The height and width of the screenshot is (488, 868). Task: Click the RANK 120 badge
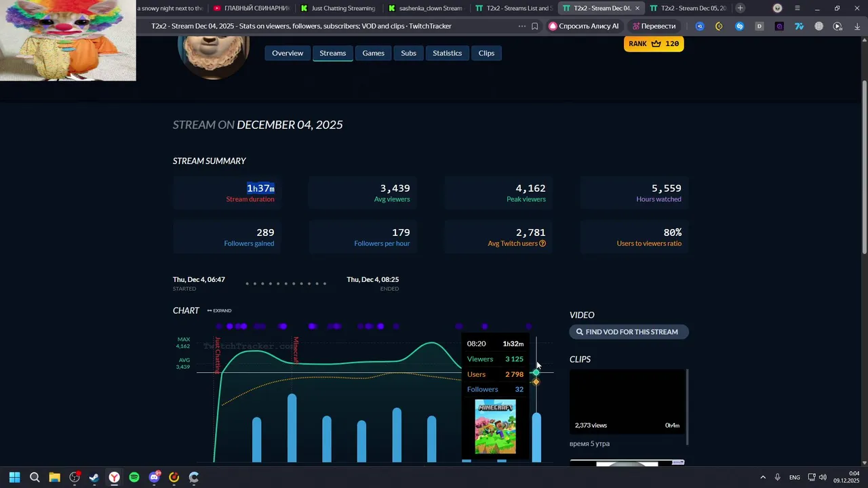tap(654, 43)
